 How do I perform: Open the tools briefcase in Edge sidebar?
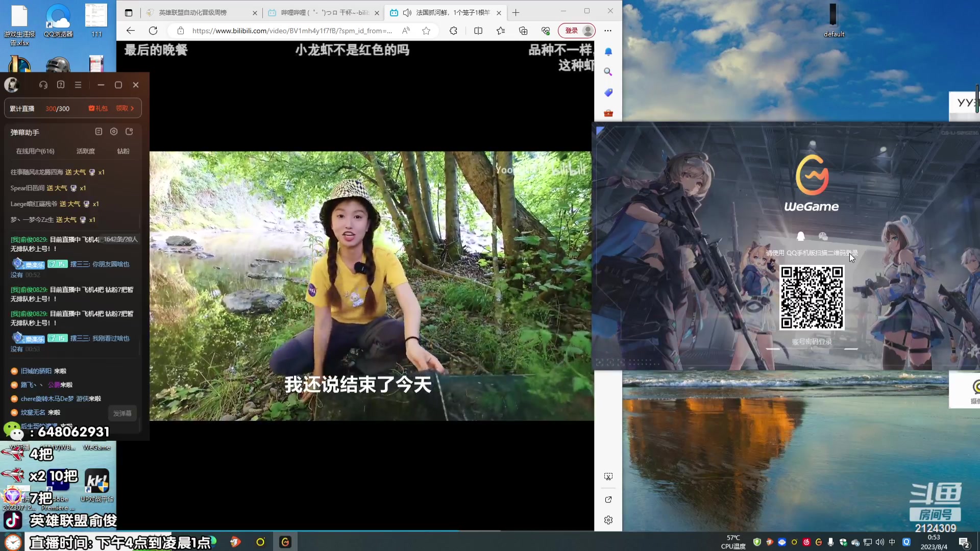click(x=608, y=113)
